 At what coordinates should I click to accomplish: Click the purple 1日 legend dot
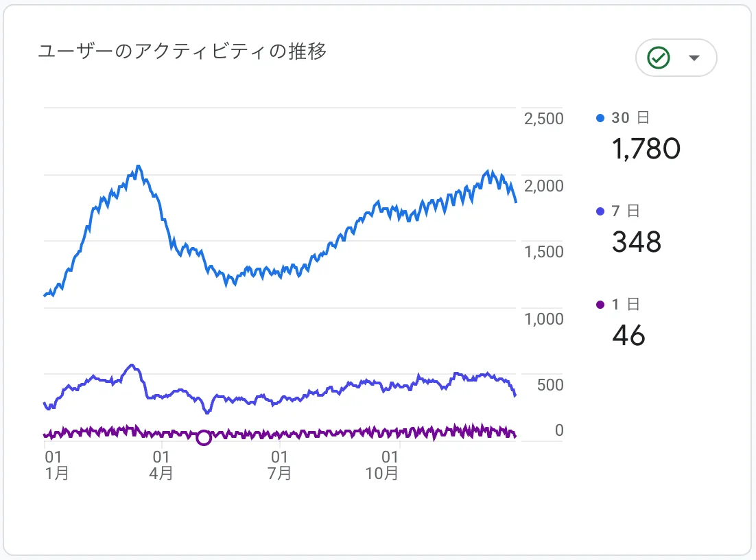pyautogui.click(x=600, y=304)
